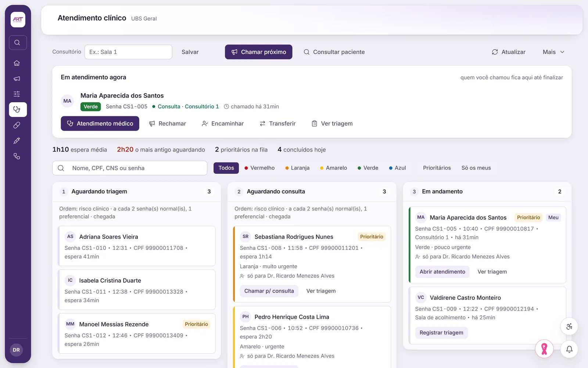This screenshot has height=368, width=588.
Task: Click the pink ribbon badge
Action: (544, 349)
